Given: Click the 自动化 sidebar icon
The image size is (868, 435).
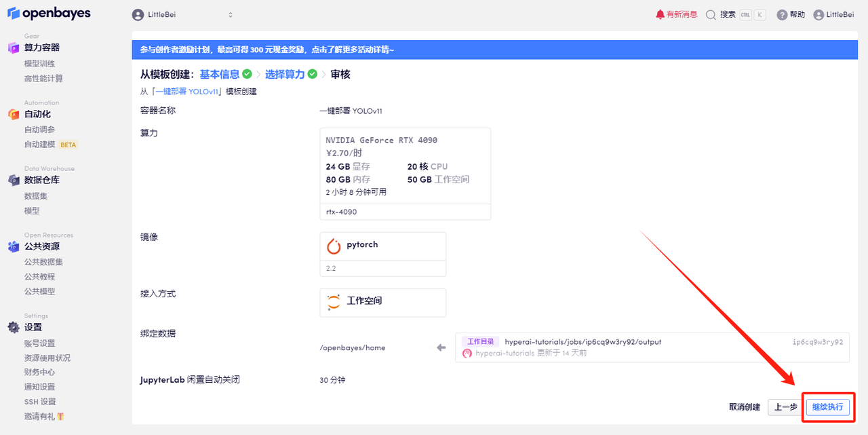Looking at the screenshot, I should click(x=14, y=114).
